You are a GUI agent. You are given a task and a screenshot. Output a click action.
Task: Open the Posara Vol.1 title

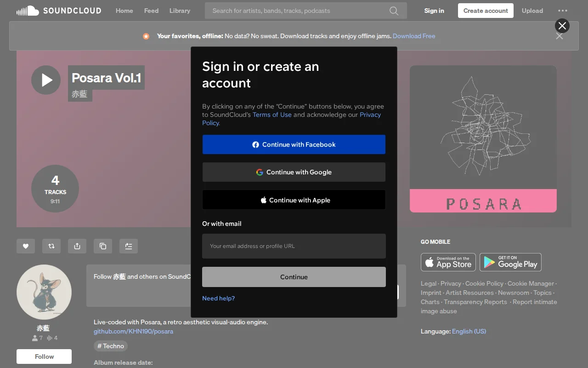coord(107,78)
